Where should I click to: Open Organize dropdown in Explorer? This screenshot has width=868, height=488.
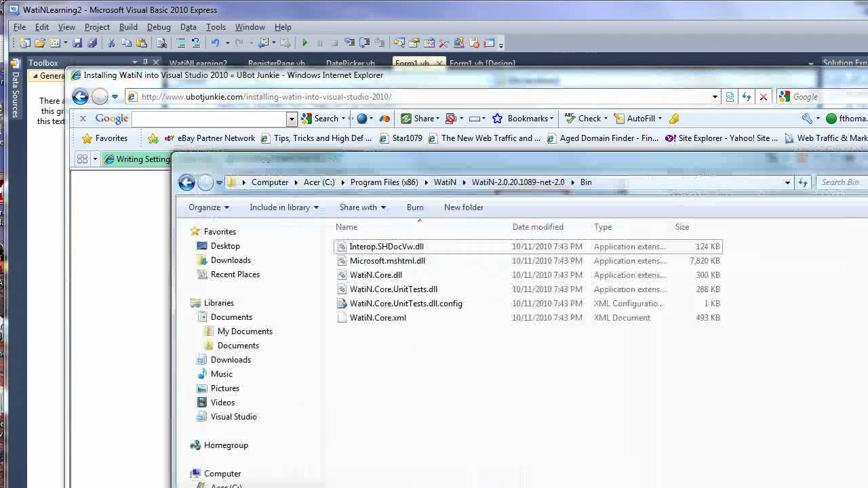coord(209,207)
